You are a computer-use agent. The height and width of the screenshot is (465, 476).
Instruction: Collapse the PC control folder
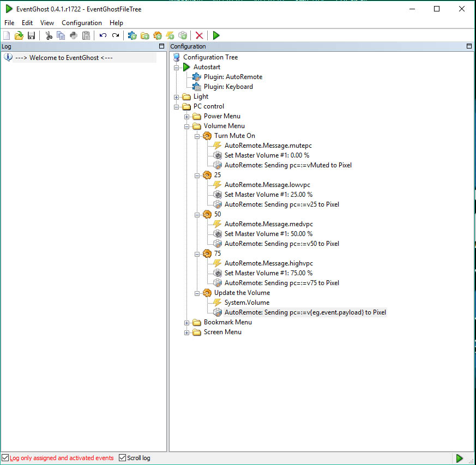tap(176, 107)
